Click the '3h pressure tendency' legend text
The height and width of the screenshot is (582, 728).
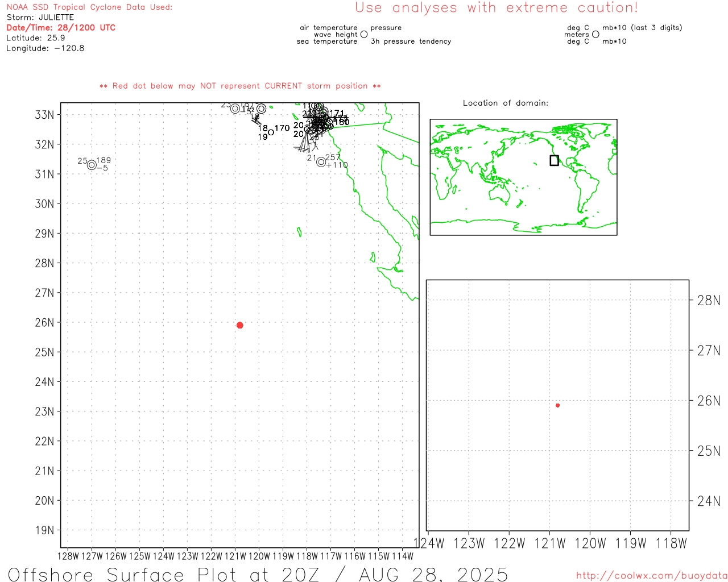411,41
